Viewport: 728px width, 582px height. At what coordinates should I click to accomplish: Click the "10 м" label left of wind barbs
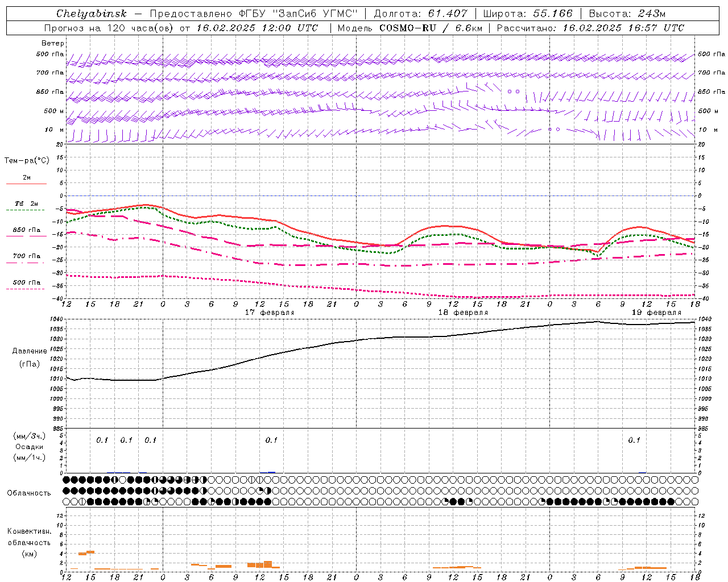(55, 130)
